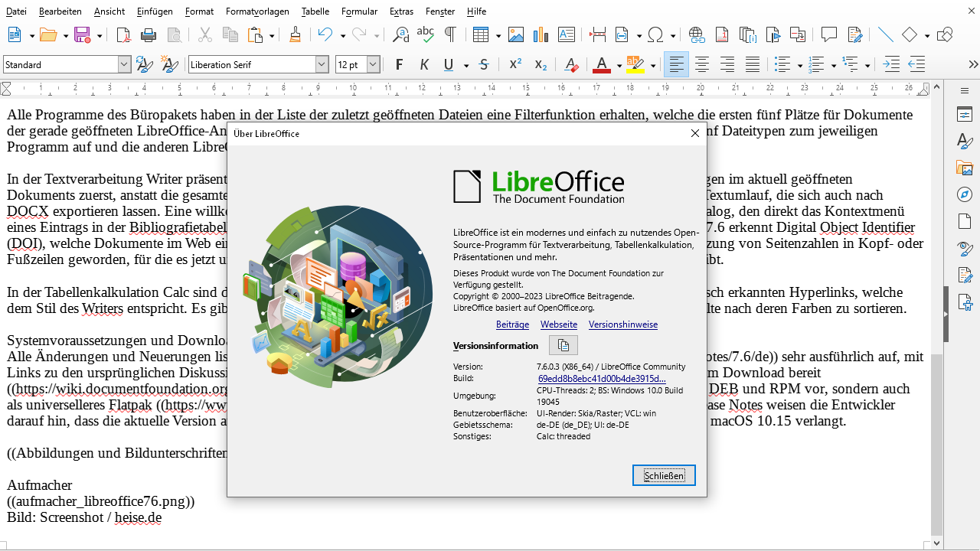Open the Einfügen menu
This screenshot has width=980, height=551.
[155, 11]
